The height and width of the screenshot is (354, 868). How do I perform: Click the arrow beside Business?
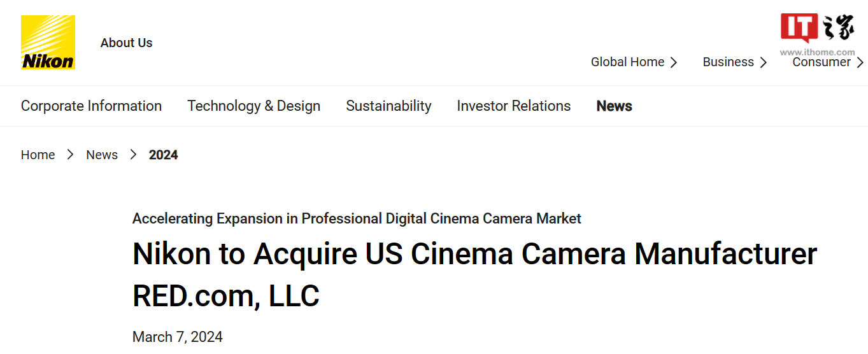tap(764, 62)
